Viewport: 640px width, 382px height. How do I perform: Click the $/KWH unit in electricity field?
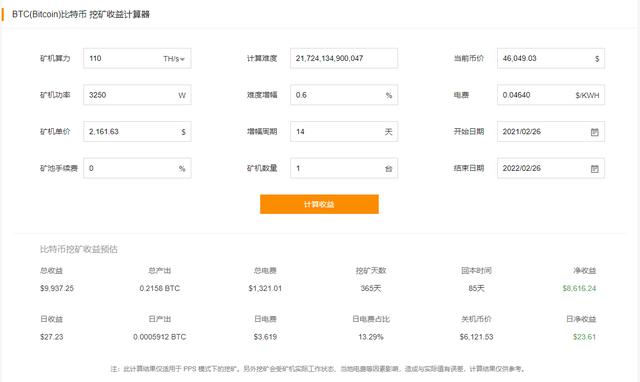click(587, 96)
